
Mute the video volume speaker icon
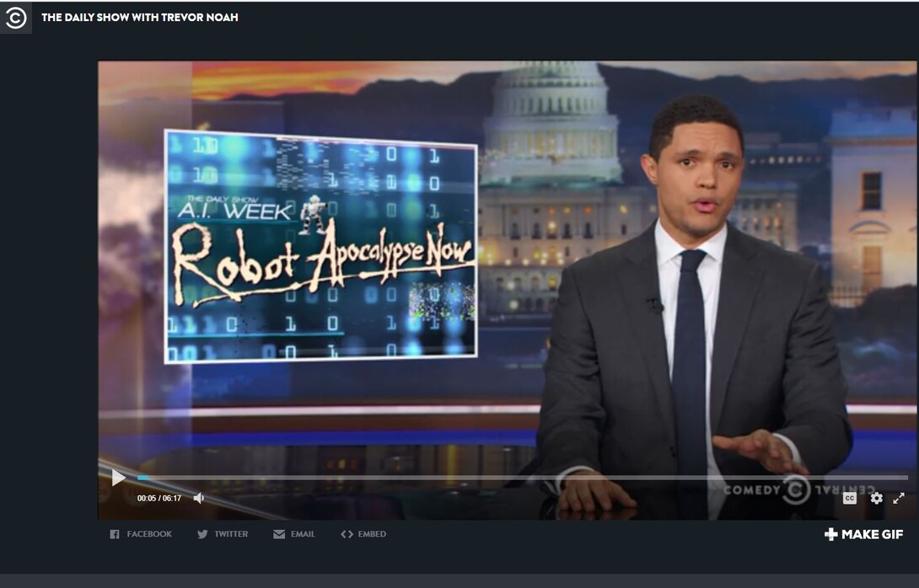199,499
